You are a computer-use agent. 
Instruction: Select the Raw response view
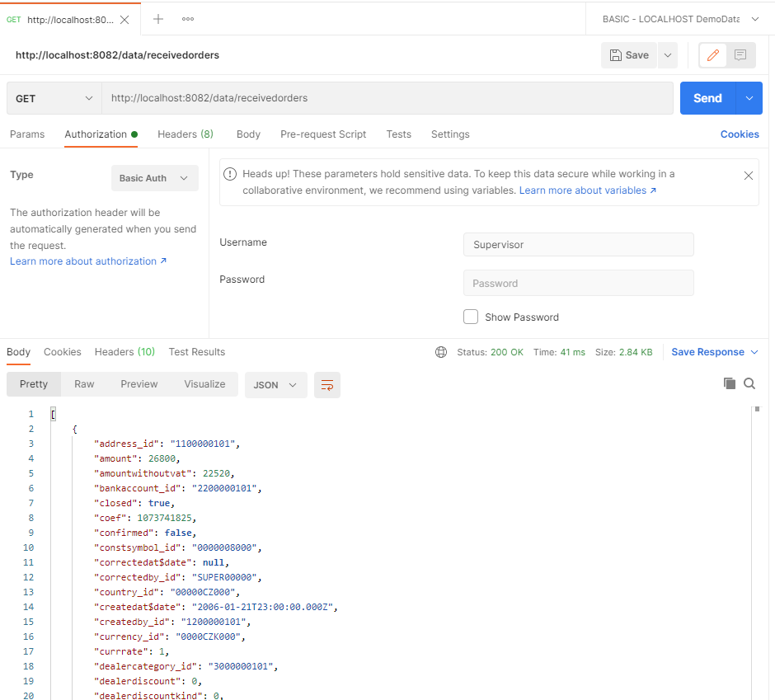84,384
